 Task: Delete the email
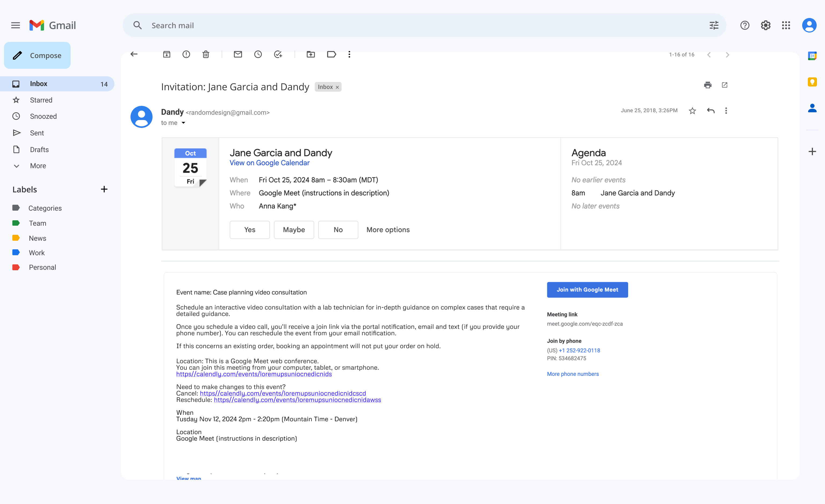(x=206, y=54)
